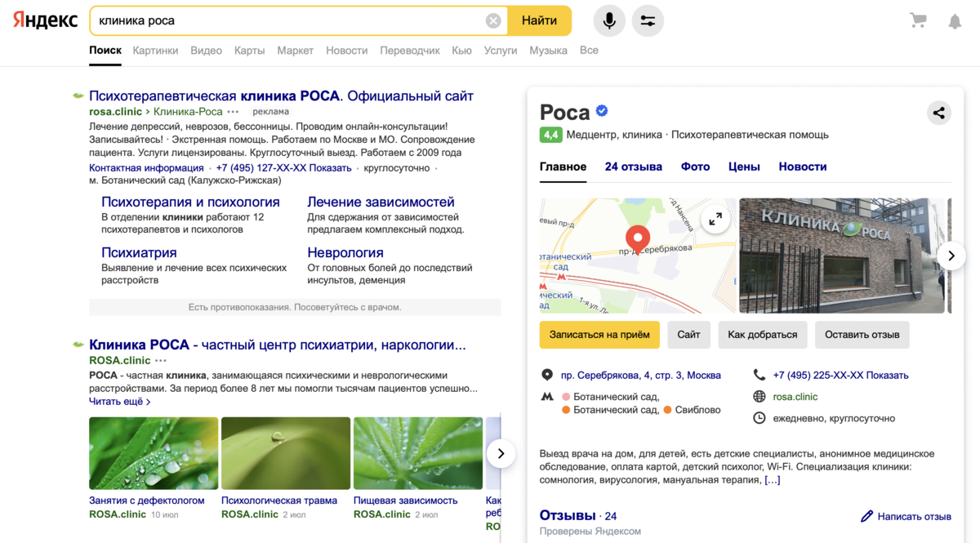
Task: Show the +7 (495) 225 phone number
Action: (840, 376)
